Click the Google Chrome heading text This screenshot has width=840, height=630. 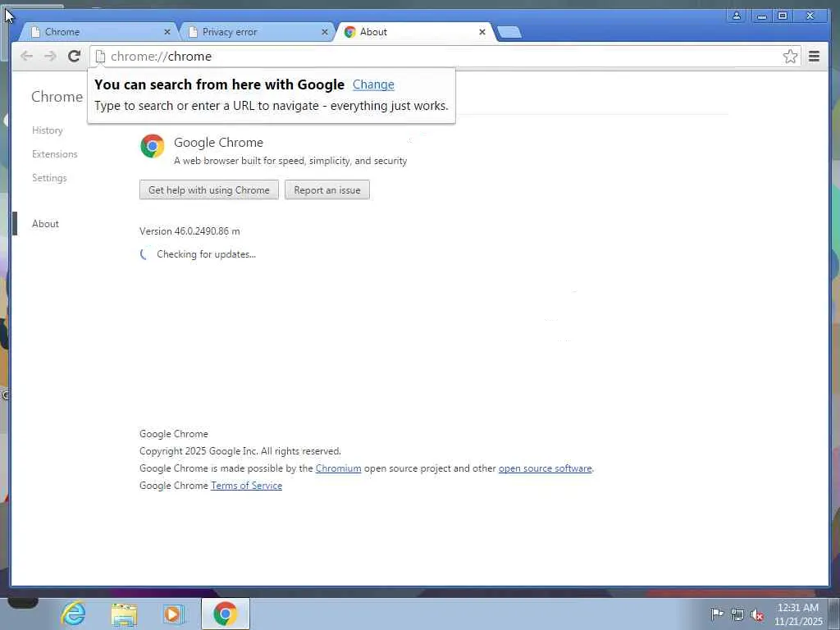[x=218, y=143]
